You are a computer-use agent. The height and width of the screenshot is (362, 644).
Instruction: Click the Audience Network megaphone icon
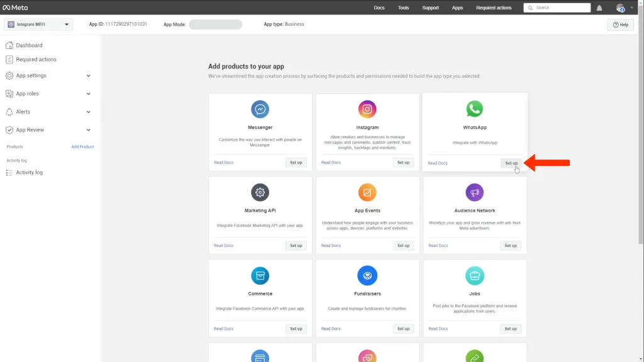pyautogui.click(x=474, y=192)
